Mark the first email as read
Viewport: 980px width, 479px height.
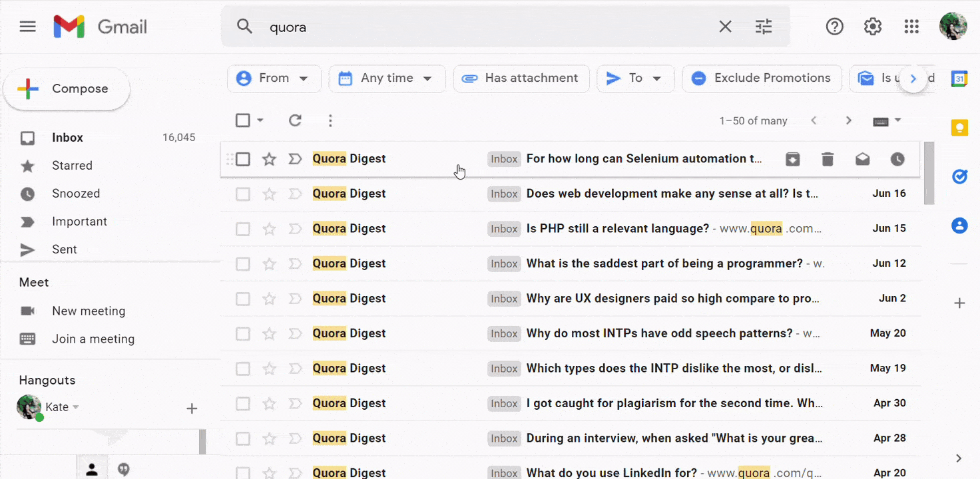point(862,159)
